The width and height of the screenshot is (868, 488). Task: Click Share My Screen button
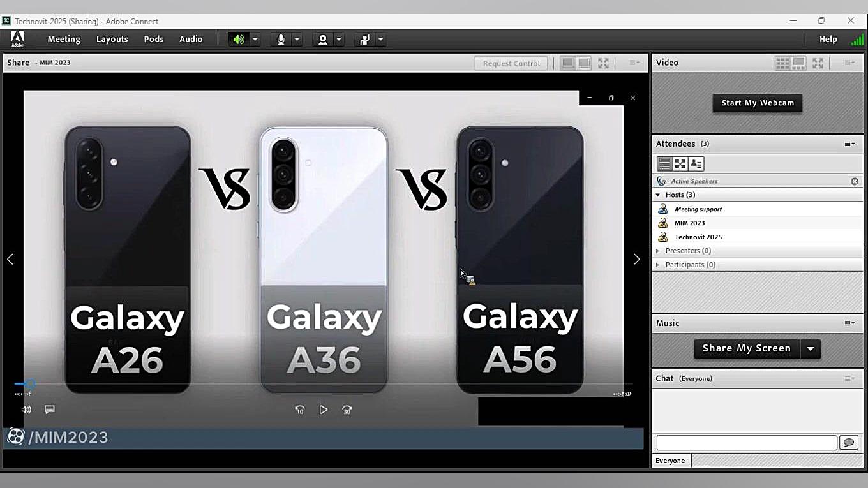click(x=747, y=348)
